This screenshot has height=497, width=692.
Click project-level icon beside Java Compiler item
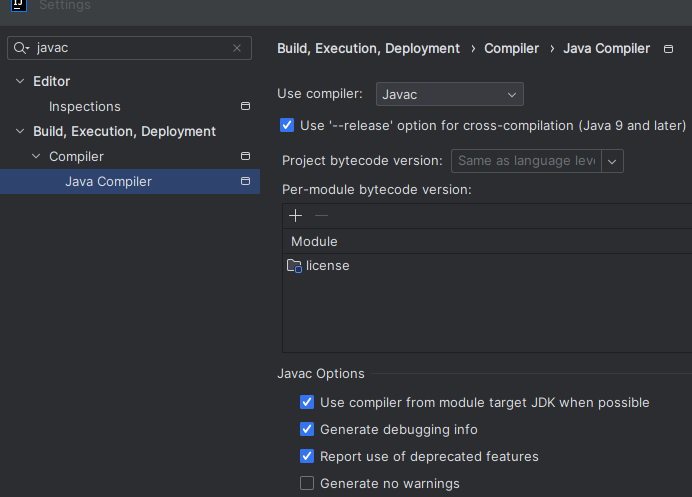[245, 181]
